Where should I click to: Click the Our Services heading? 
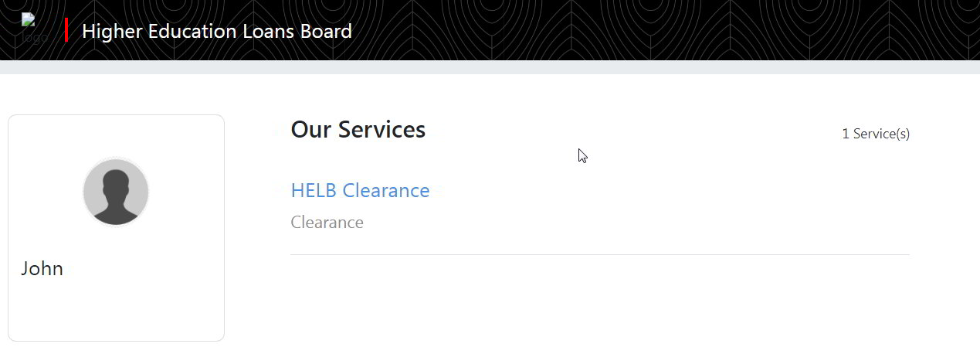[x=358, y=129]
